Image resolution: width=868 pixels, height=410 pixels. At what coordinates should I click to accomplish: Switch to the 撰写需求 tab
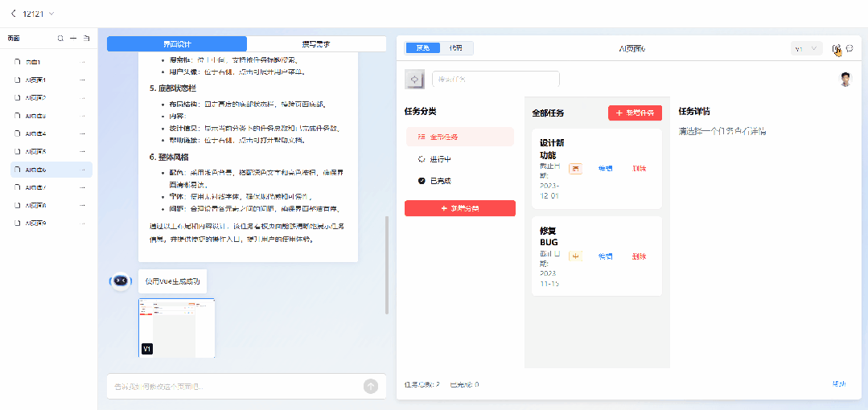pos(317,43)
